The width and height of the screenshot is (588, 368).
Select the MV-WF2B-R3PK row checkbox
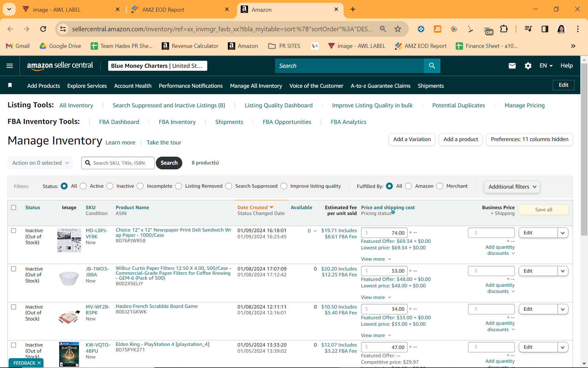click(x=13, y=307)
